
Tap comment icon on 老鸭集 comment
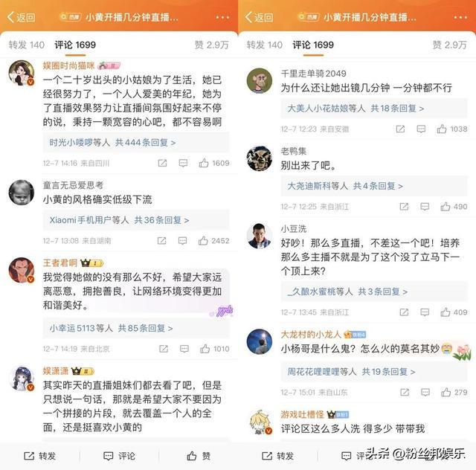coord(425,207)
